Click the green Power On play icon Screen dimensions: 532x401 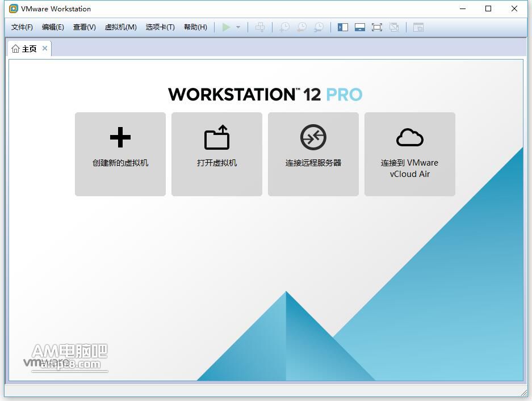pyautogui.click(x=226, y=27)
